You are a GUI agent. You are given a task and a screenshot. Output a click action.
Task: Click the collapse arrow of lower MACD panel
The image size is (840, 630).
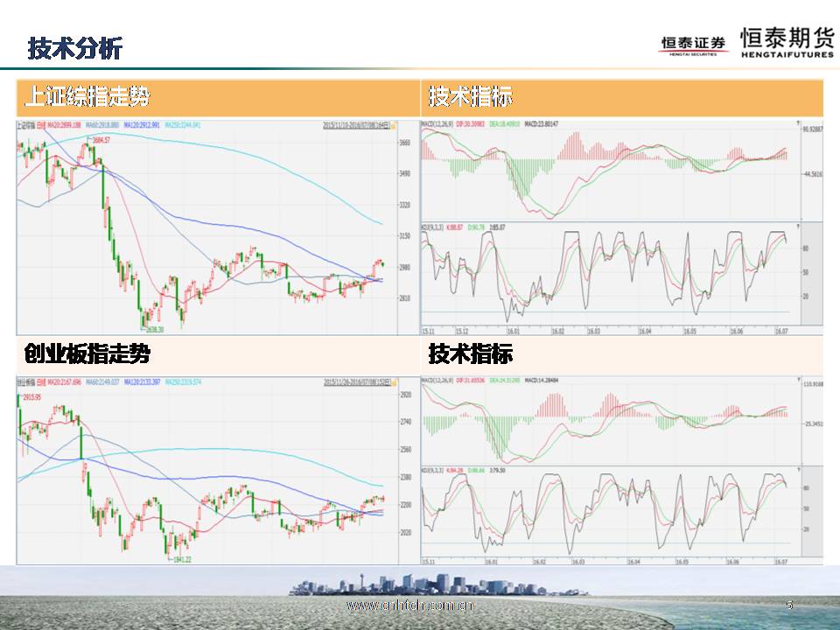pos(798,381)
